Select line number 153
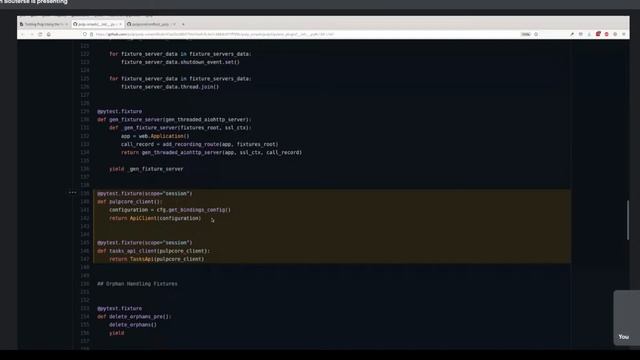 click(84, 309)
